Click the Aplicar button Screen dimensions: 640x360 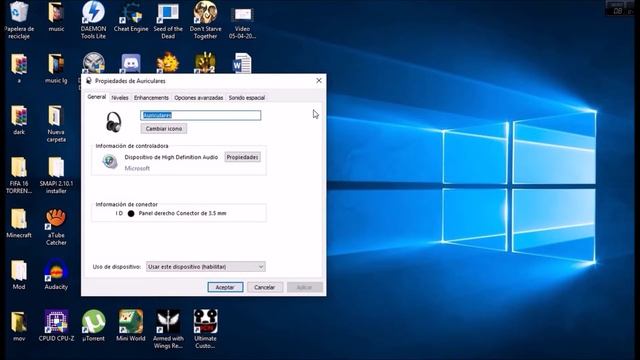[x=304, y=287]
